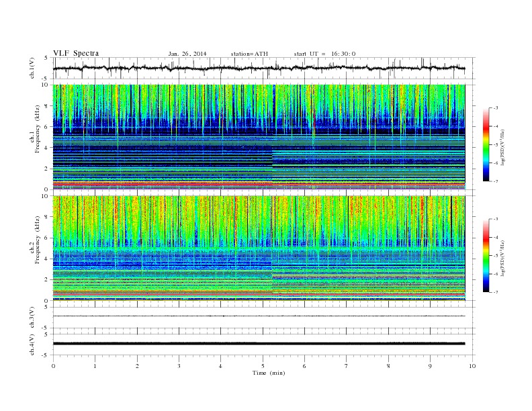Click the '8' kHz tick on ch.2 frequency axis

(46, 217)
